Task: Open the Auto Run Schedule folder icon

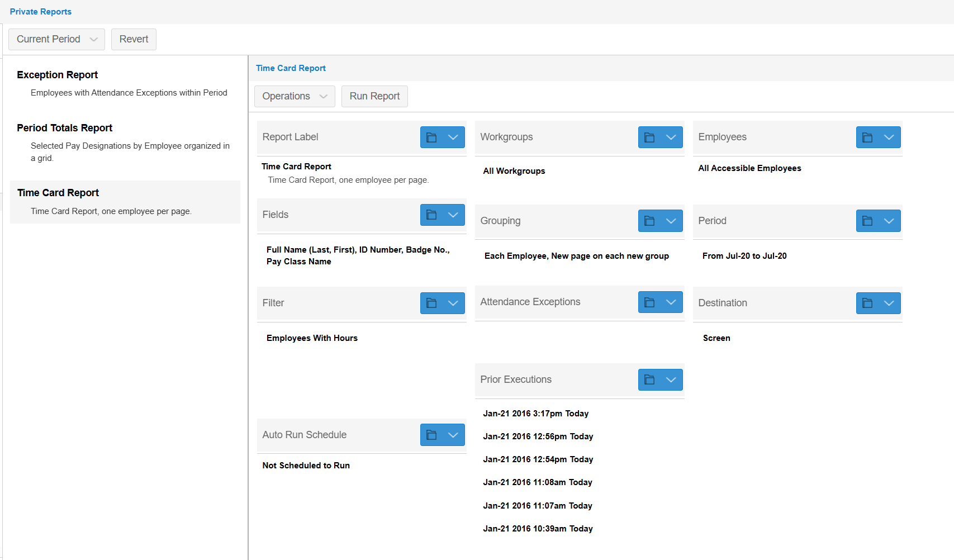Action: [x=431, y=435]
